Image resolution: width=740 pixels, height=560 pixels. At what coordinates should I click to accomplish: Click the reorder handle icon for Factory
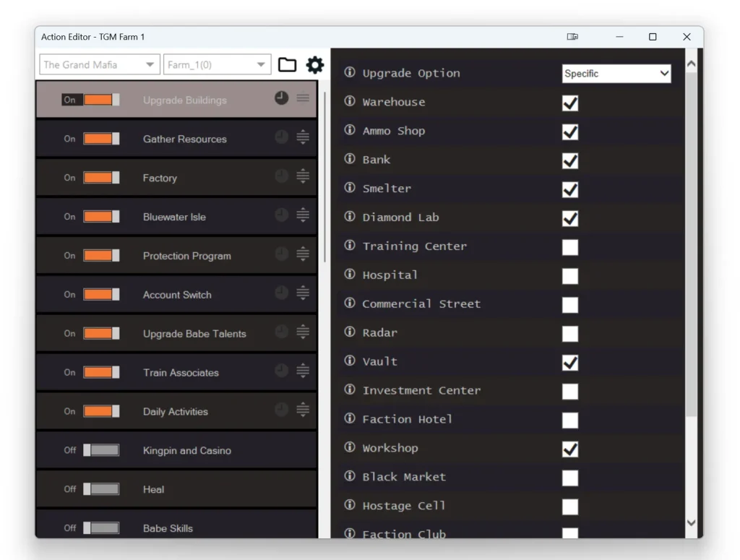(x=303, y=176)
